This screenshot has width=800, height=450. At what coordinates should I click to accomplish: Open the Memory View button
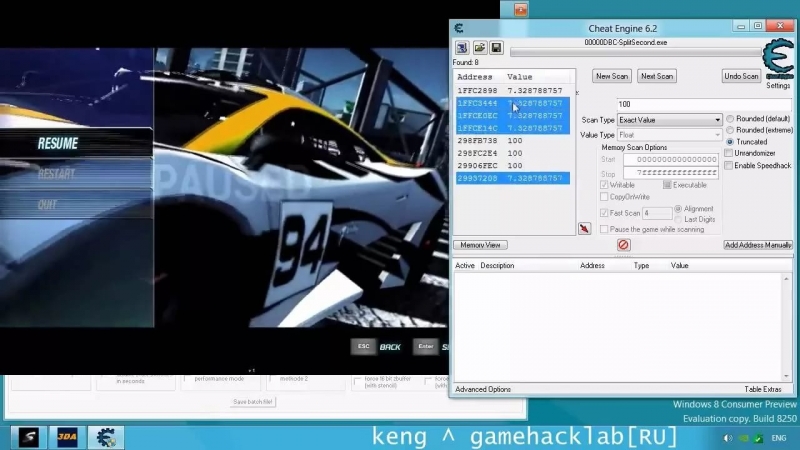(x=480, y=245)
